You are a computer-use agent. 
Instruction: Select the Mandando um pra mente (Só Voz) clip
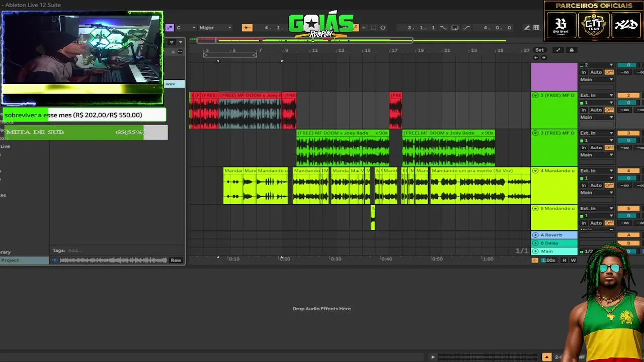click(480, 186)
